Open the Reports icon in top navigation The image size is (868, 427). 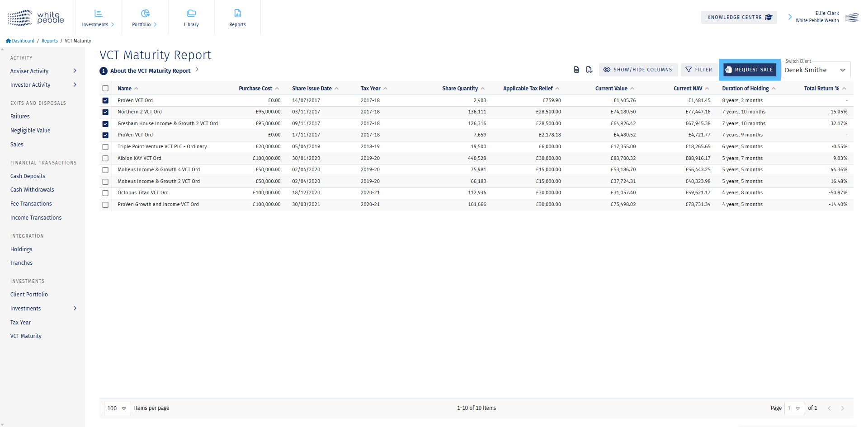click(x=237, y=14)
